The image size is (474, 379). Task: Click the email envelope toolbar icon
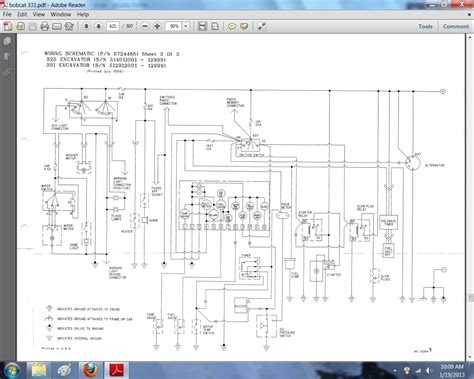coord(57,26)
